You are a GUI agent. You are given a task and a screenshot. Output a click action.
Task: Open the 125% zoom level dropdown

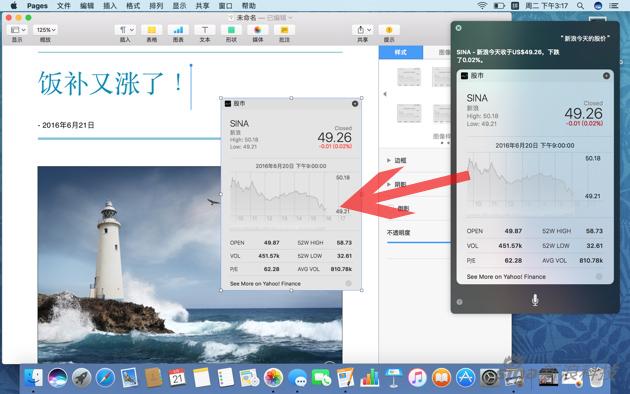click(x=45, y=30)
